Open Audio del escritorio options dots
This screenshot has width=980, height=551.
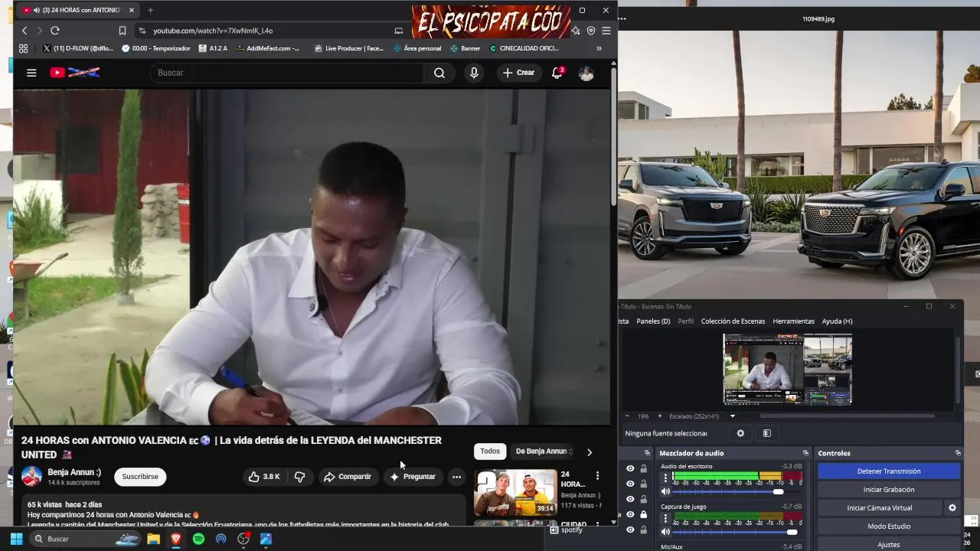click(665, 478)
